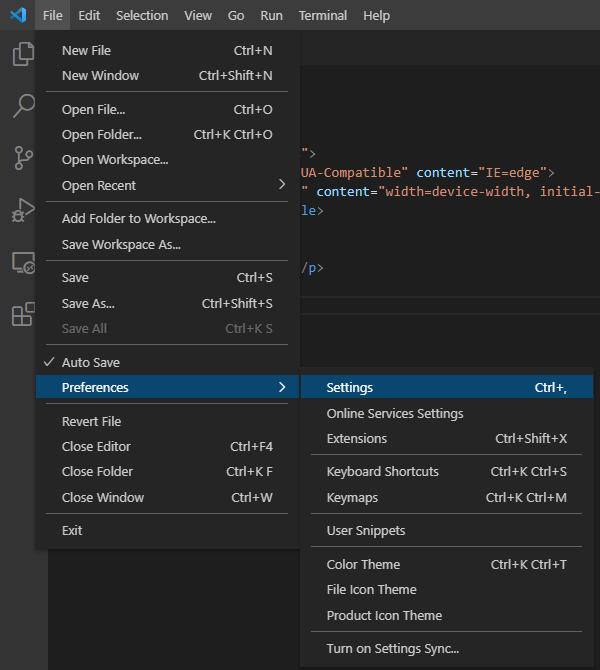This screenshot has height=670, width=600.
Task: Click UA-Compatible text in editor
Action: (351, 173)
